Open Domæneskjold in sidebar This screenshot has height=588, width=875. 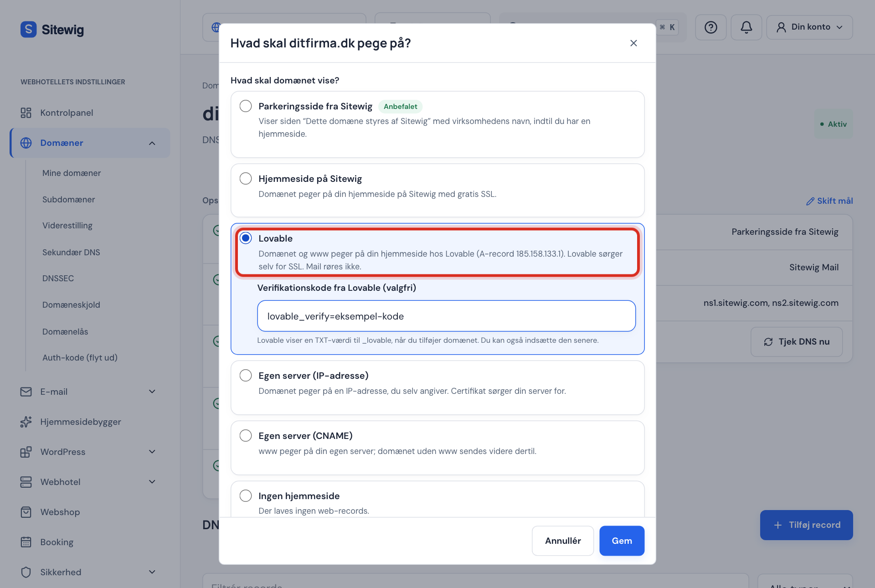[71, 305]
